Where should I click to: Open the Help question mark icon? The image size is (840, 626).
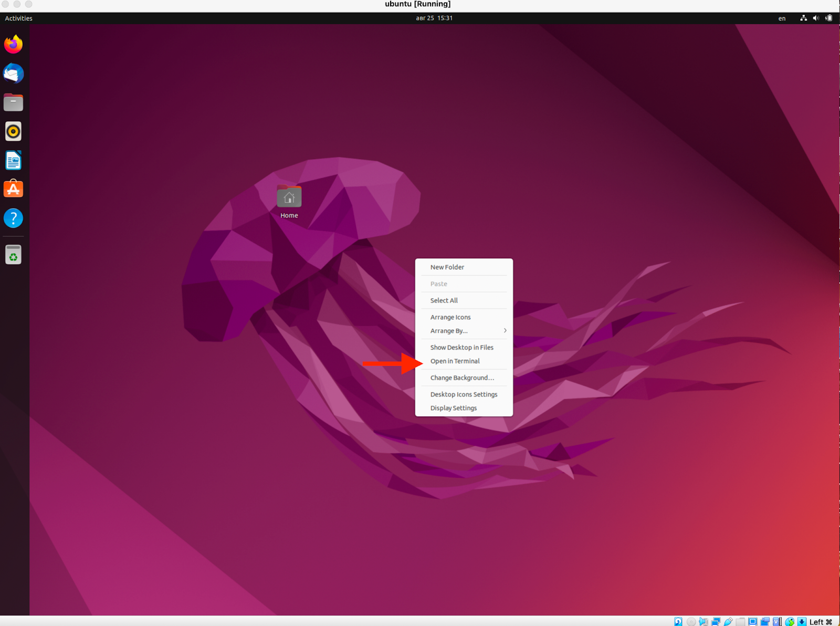tap(14, 218)
